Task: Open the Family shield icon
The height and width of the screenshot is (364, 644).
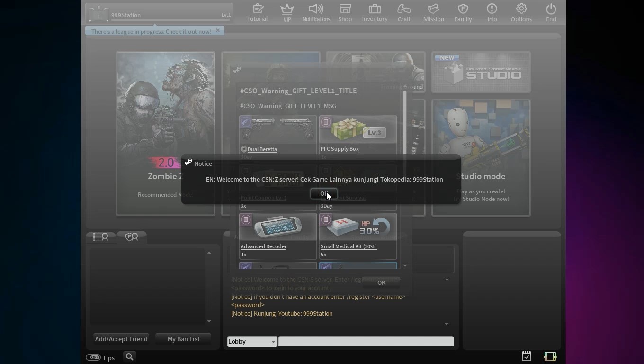Action: 463,13
